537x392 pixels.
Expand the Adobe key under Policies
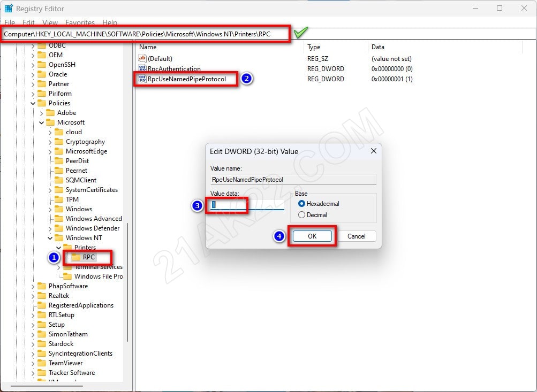click(x=42, y=113)
